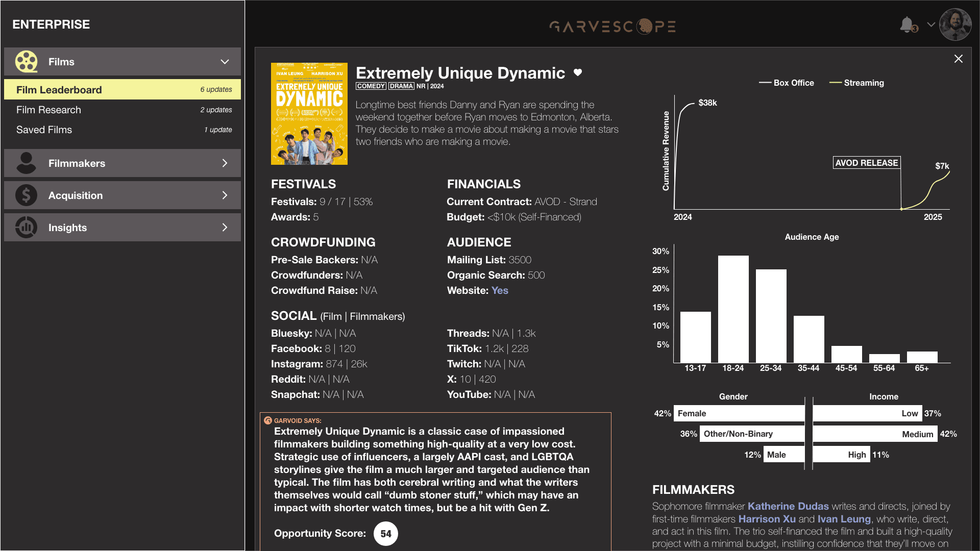The width and height of the screenshot is (980, 551).
Task: Click the 'X: 10 | 420' row
Action: 471,379
